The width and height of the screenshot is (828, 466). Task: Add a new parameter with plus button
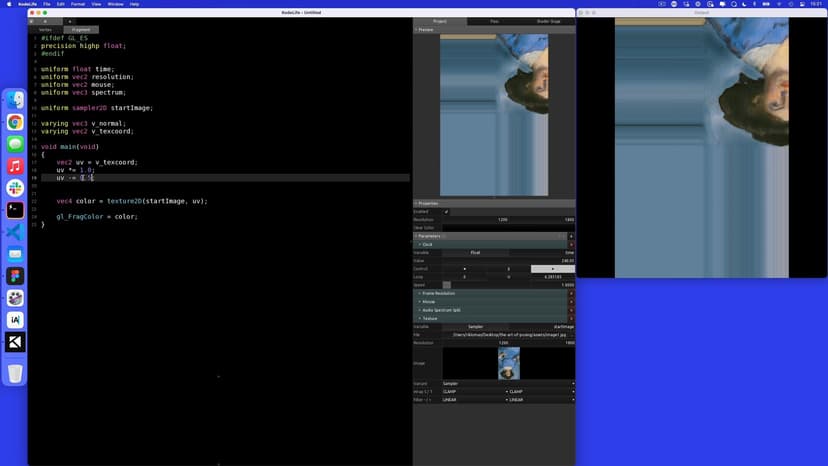tap(571, 236)
